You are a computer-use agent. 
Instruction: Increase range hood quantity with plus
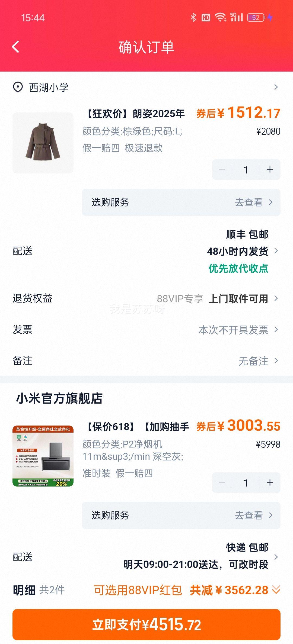click(x=270, y=482)
